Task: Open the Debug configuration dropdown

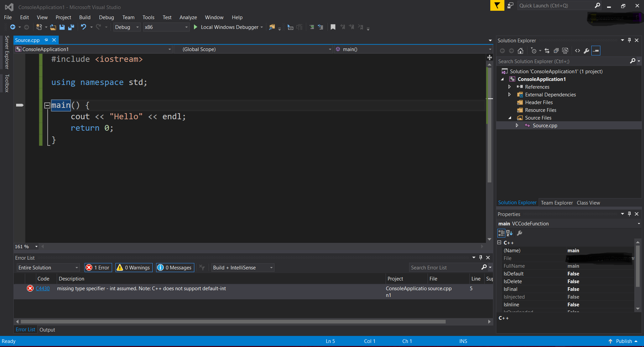Action: tap(127, 27)
